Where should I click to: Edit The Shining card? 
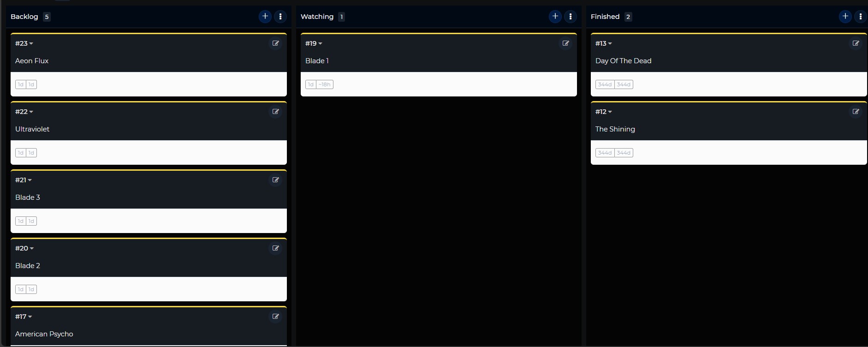click(x=856, y=112)
